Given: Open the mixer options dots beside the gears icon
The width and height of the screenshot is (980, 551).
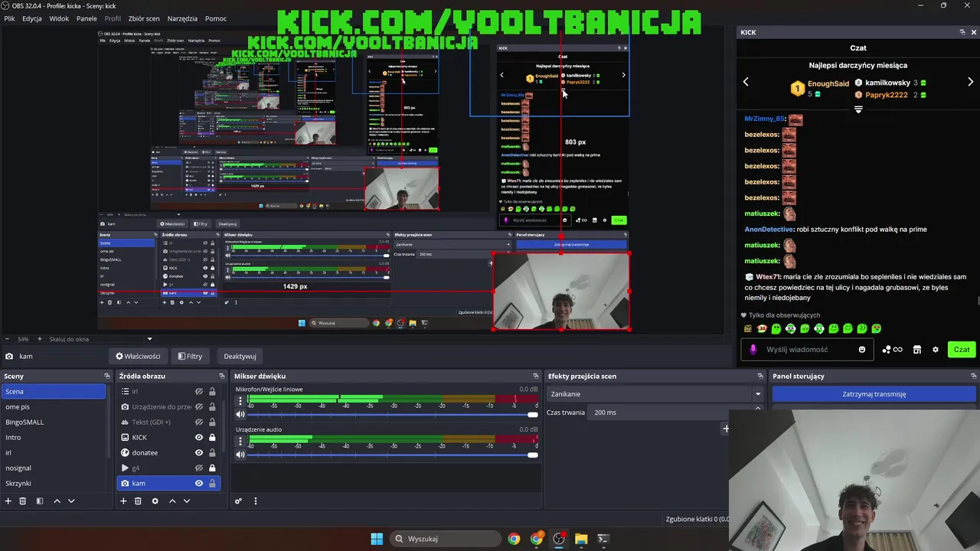Looking at the screenshot, I should tap(256, 501).
